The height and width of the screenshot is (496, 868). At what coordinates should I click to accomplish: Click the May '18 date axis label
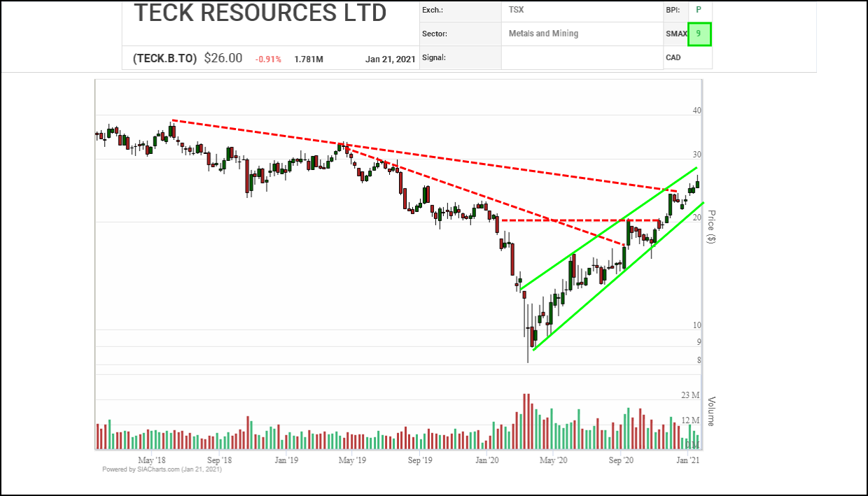point(151,460)
